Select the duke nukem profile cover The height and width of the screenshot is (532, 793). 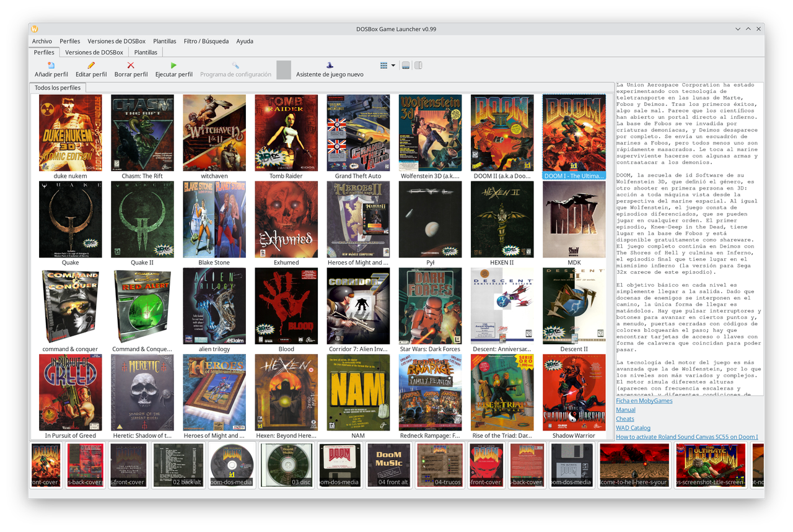click(71, 133)
